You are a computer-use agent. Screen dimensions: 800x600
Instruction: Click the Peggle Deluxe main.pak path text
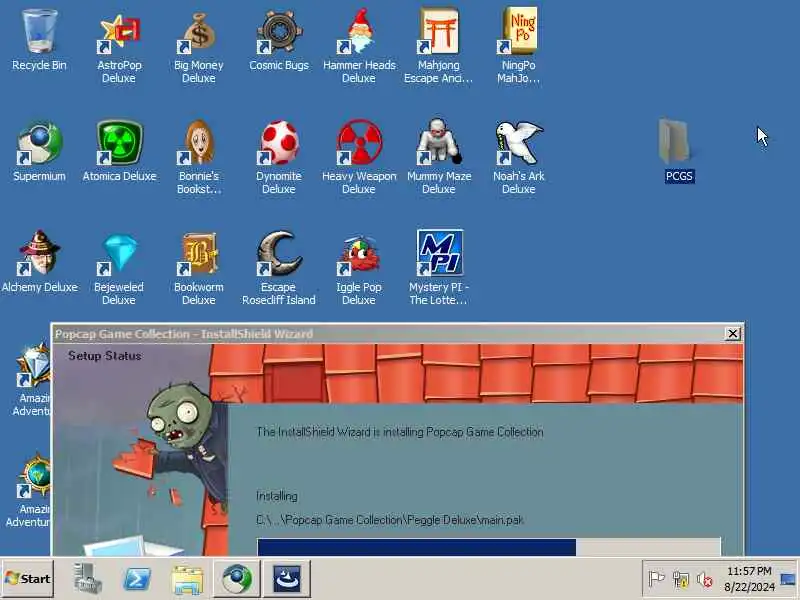[390, 520]
